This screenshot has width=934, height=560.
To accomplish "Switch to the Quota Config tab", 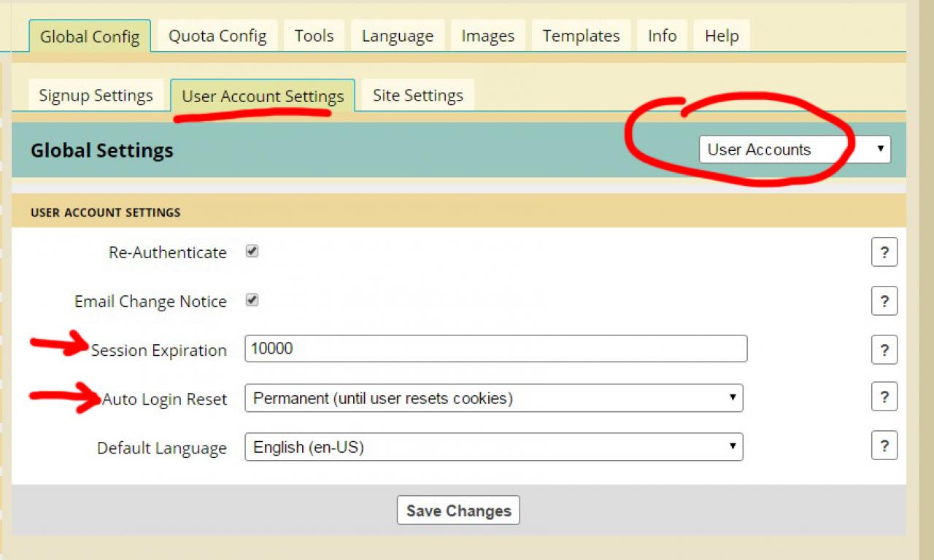I will pyautogui.click(x=217, y=36).
